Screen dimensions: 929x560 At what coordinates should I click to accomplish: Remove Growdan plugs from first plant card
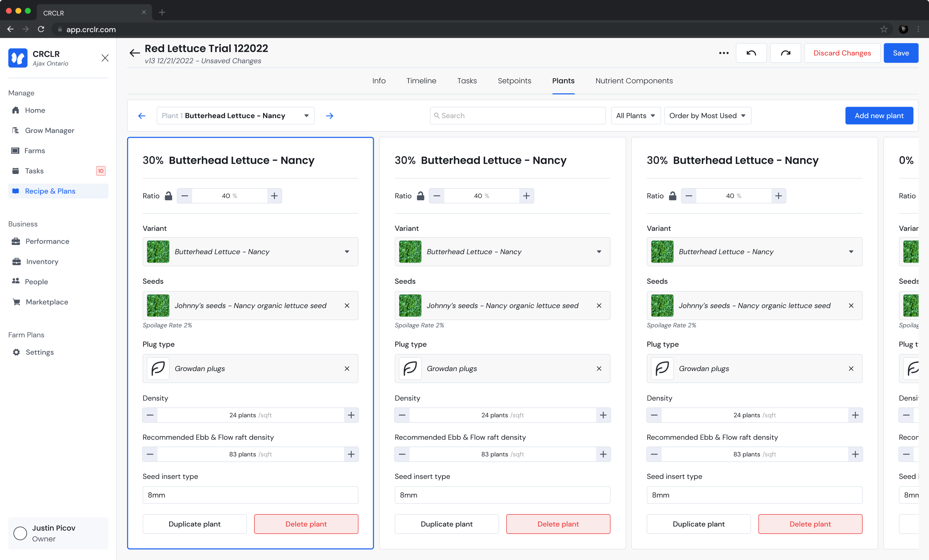347,369
